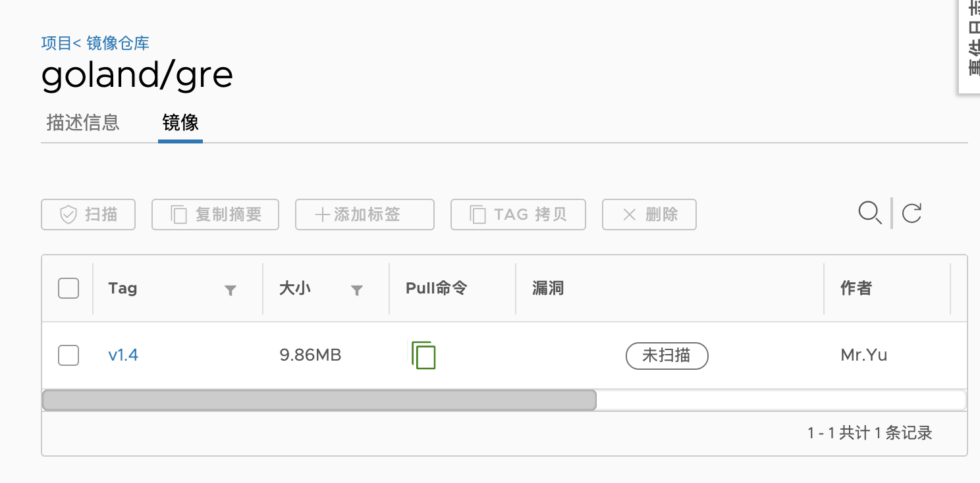
Task: Click the 未扫描 vulnerability status badge
Action: coord(667,355)
